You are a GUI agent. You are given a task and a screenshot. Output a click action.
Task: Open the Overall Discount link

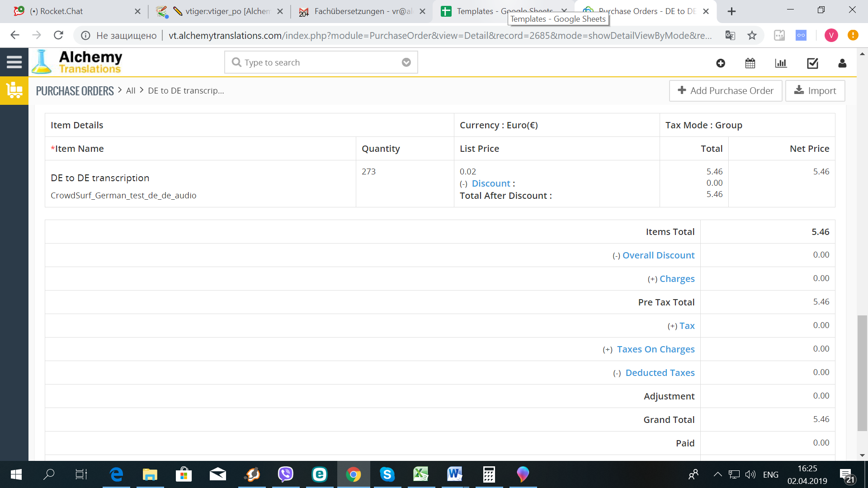tap(658, 255)
